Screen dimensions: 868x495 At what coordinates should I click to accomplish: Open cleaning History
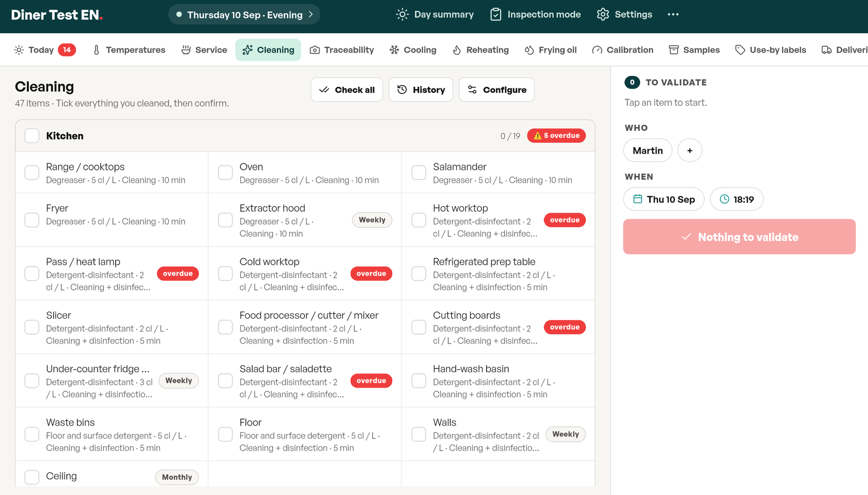421,90
